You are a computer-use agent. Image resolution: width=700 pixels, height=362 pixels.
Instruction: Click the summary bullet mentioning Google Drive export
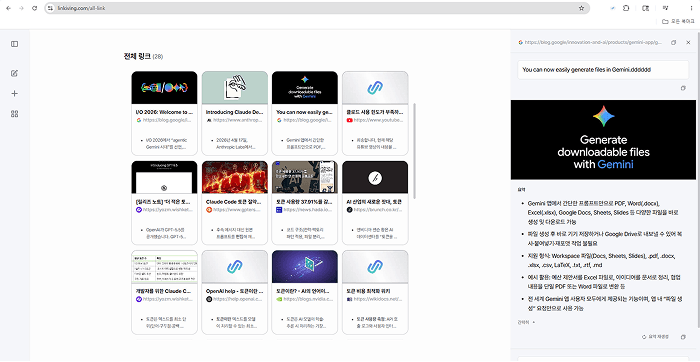604,238
